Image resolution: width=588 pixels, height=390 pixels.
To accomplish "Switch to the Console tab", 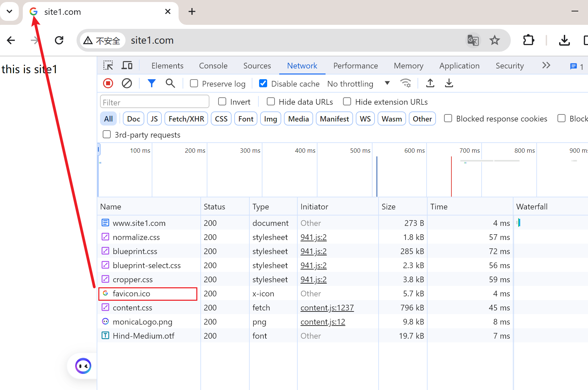I will (213, 66).
